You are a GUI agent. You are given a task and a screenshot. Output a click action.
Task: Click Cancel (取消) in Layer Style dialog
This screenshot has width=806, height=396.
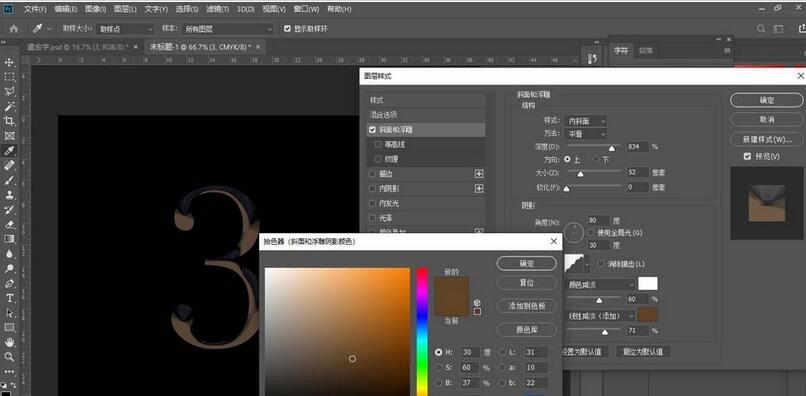point(766,119)
